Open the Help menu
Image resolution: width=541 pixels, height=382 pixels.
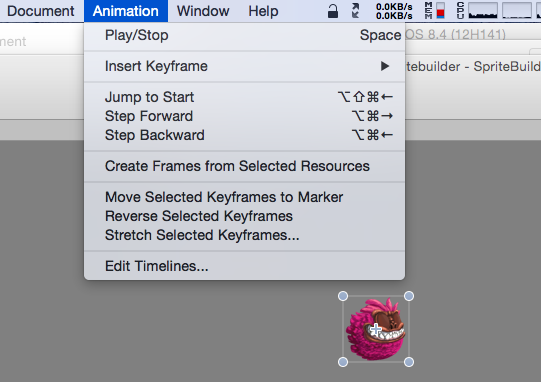click(x=263, y=11)
